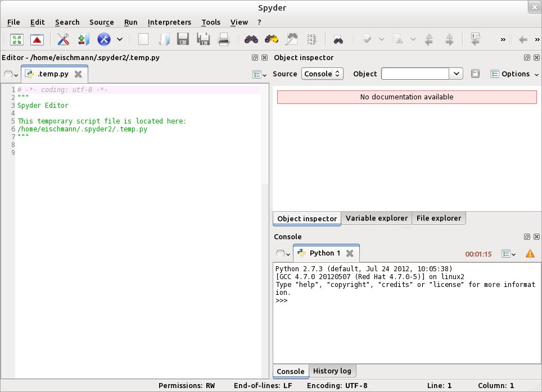Close the .temp.py editor tab
Viewport: 542px width, 392px height.
tap(78, 74)
